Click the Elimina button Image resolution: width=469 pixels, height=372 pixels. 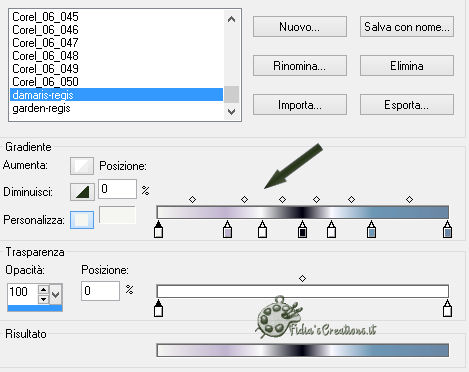click(x=407, y=66)
